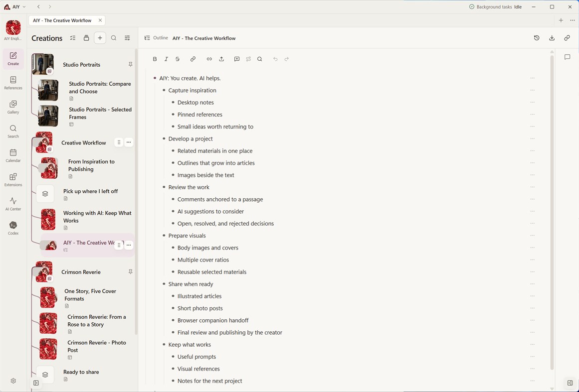Search within the Creations list
Viewport: 579px width, 392px height.
pos(114,38)
